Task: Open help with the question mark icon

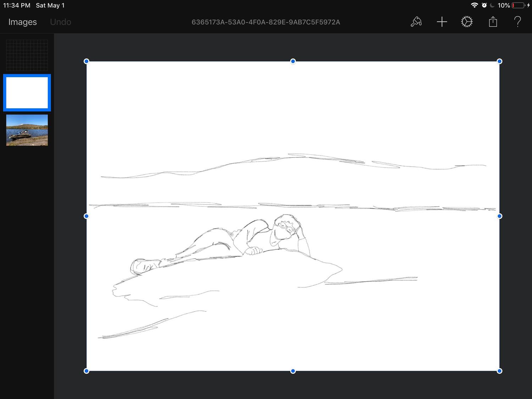Action: [x=517, y=22]
